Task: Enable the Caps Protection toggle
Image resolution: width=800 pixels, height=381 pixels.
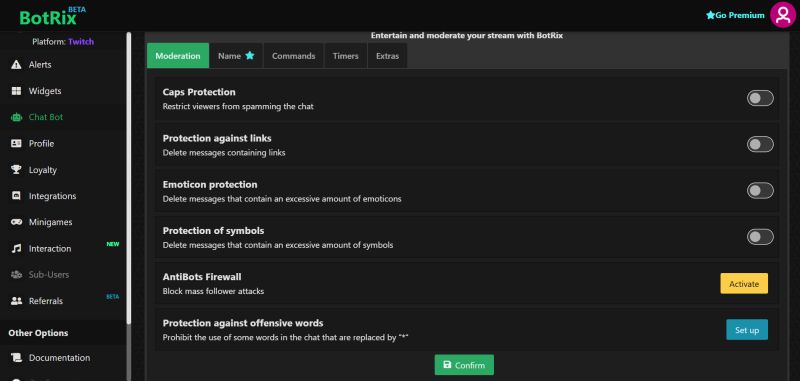Action: pos(760,98)
